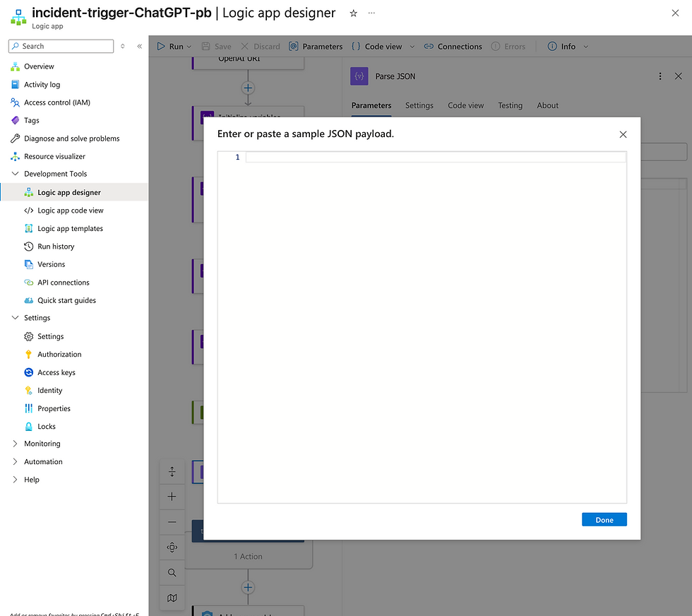The image size is (692, 616).
Task: Switch to the Parameters tab of Parse JSON
Action: point(371,105)
